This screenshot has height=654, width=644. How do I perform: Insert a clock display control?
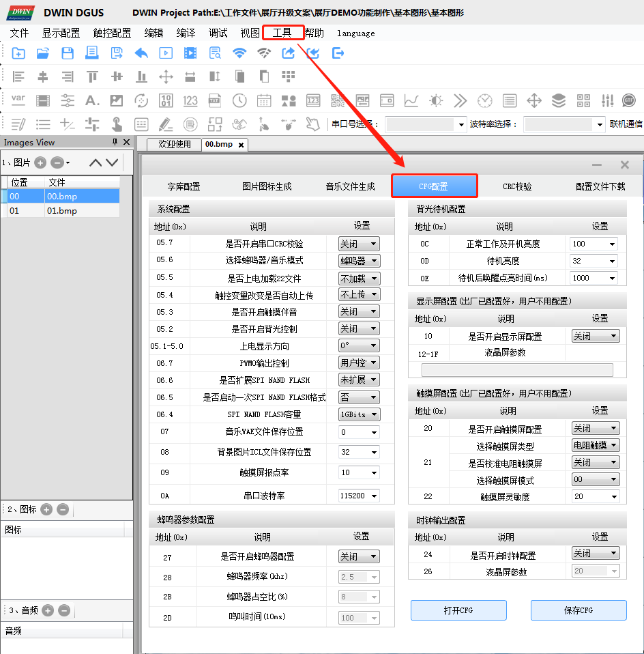tap(239, 100)
